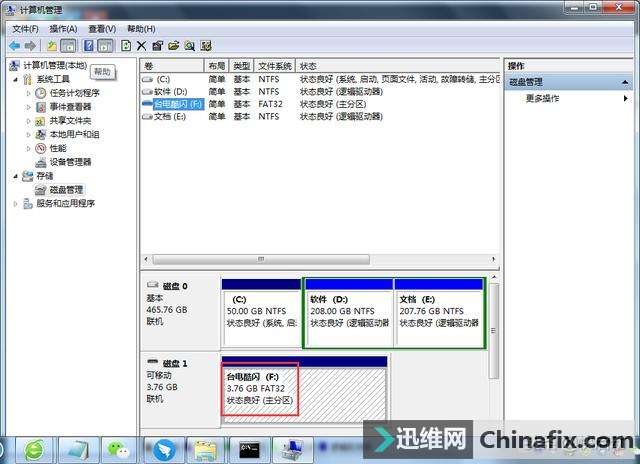Click the disk graphic vertical scrollbar thumb
Viewport: 640px width, 464px height.
click(494, 331)
